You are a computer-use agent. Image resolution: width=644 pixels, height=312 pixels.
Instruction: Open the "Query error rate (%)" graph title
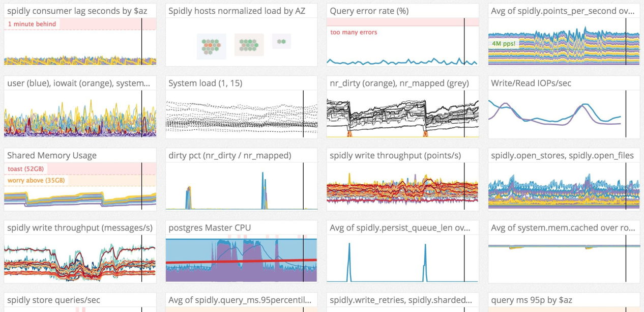pyautogui.click(x=369, y=11)
